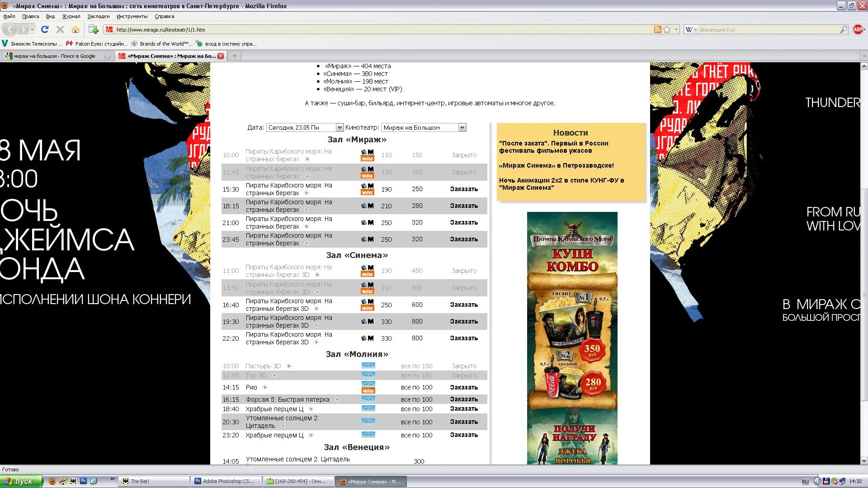
Task: Play trailer icon next to Рио at 14:15
Action: coord(265,387)
